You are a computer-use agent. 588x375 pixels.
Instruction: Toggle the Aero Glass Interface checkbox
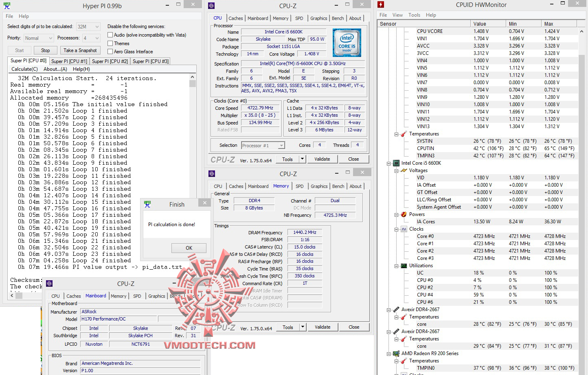click(110, 52)
